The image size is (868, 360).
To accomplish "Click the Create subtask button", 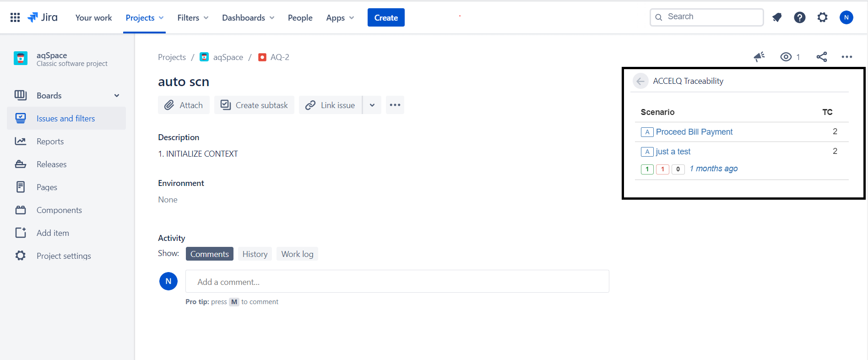I will (254, 105).
